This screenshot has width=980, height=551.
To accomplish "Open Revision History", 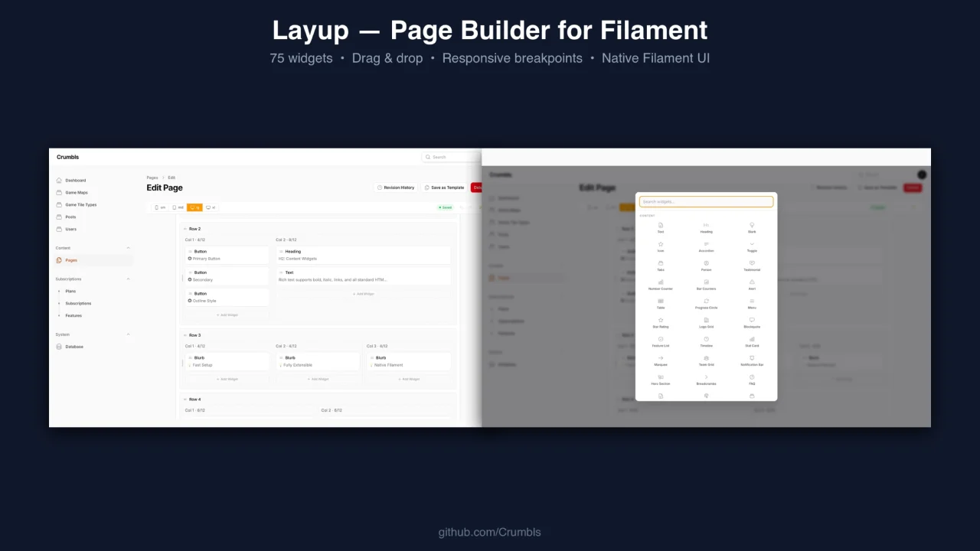I will [396, 187].
